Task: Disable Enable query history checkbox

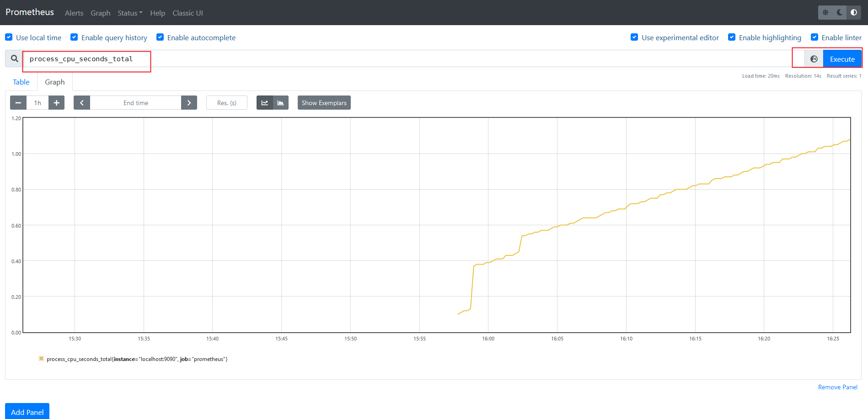Action: point(74,37)
